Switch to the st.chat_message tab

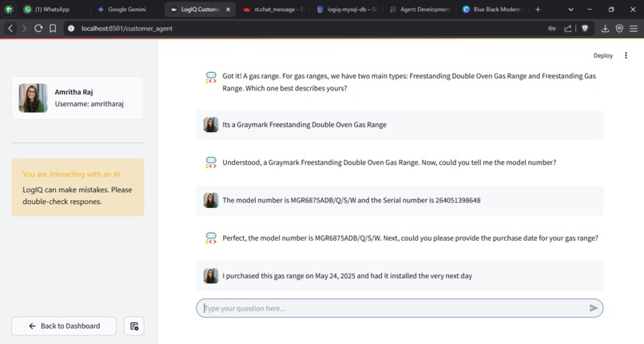click(273, 9)
